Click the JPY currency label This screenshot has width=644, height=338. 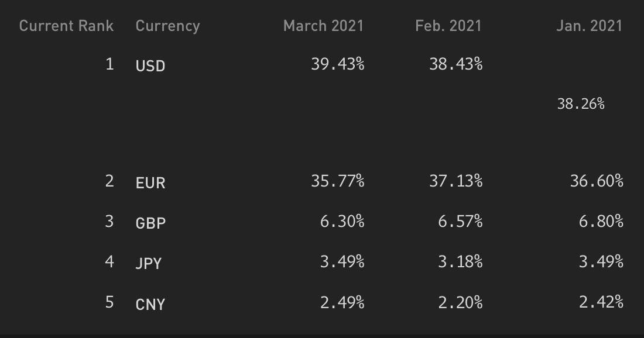click(x=149, y=263)
